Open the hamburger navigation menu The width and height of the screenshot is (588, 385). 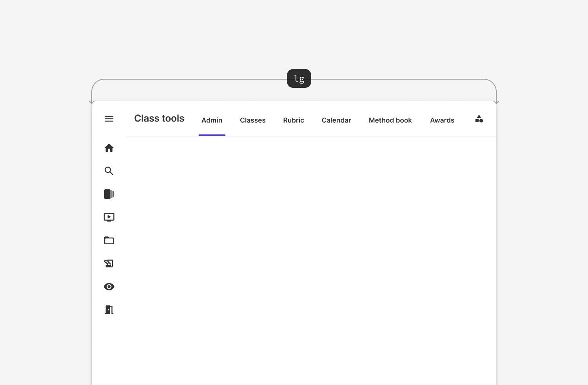pos(109,119)
